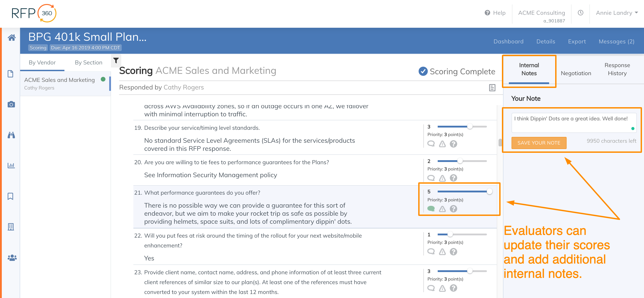Open the clock history icon in header

580,13
